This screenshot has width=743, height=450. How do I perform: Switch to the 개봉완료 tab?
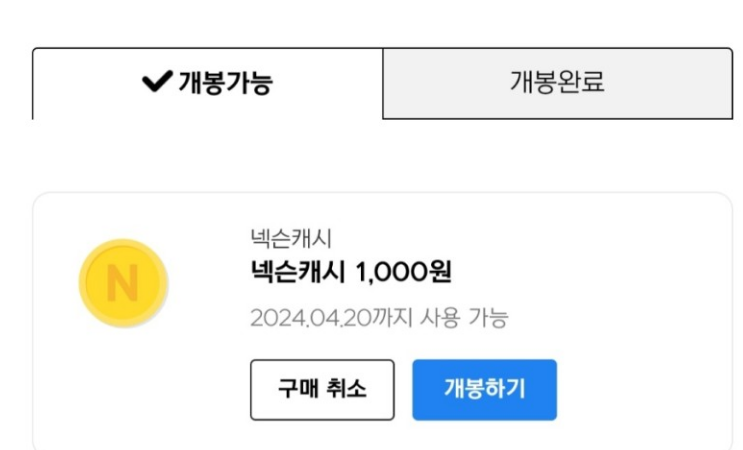coord(557,84)
